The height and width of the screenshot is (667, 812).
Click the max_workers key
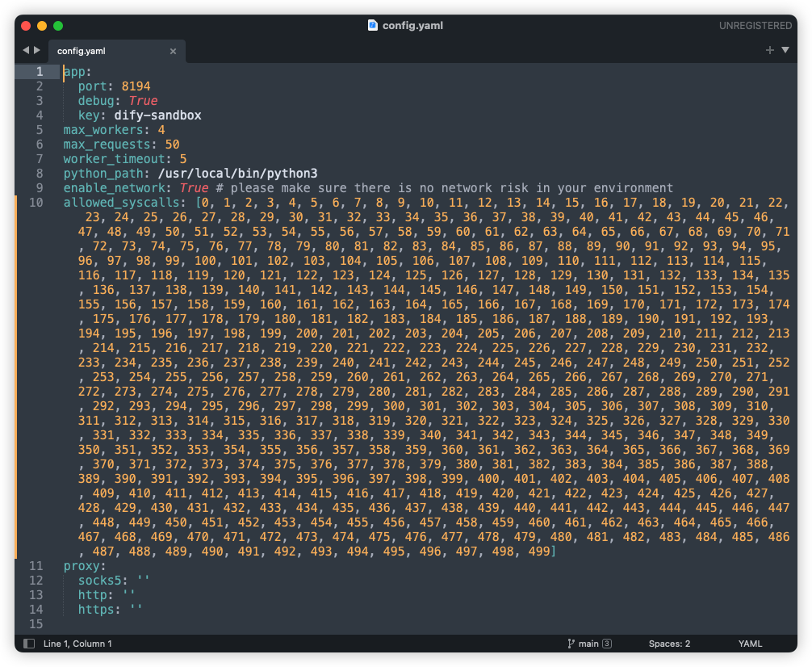click(x=103, y=129)
